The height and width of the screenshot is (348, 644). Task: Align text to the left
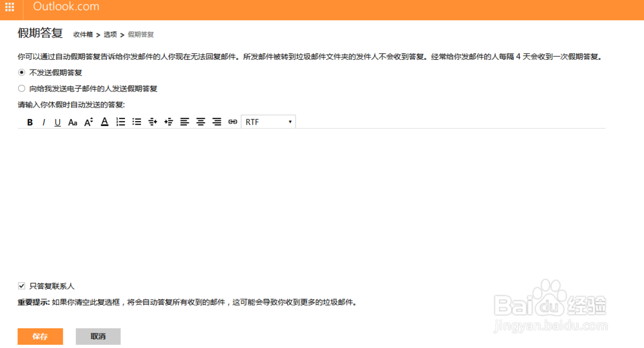pyautogui.click(x=184, y=122)
